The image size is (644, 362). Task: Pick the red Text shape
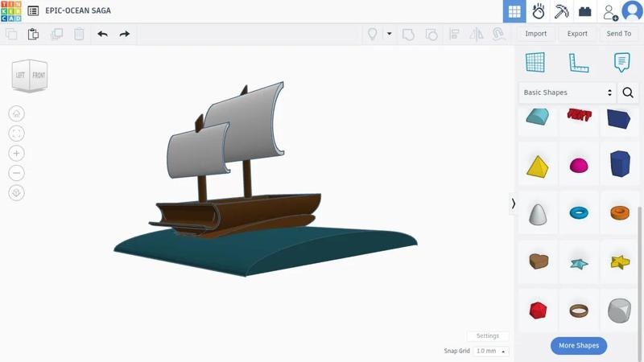(x=579, y=114)
